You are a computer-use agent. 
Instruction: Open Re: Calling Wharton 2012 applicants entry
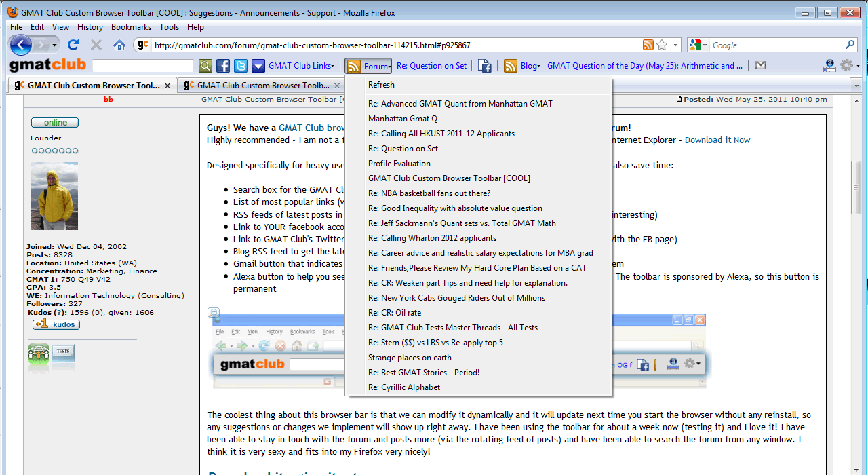[478, 238]
